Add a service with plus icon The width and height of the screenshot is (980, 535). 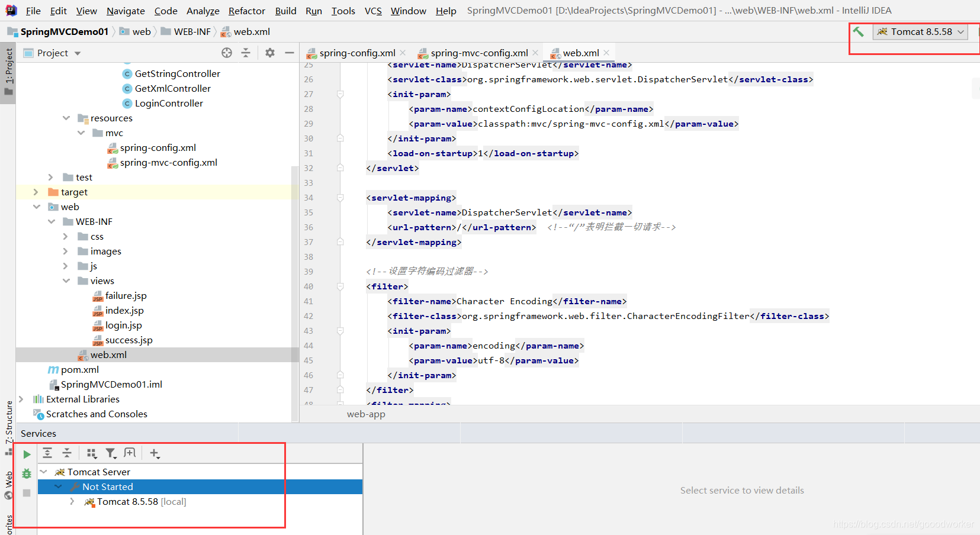155,453
